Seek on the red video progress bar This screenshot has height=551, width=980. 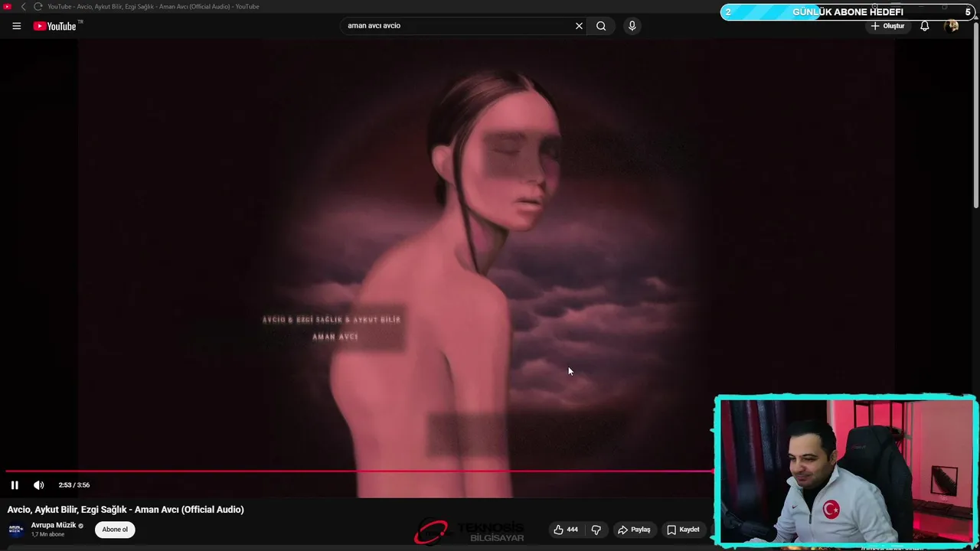358,471
